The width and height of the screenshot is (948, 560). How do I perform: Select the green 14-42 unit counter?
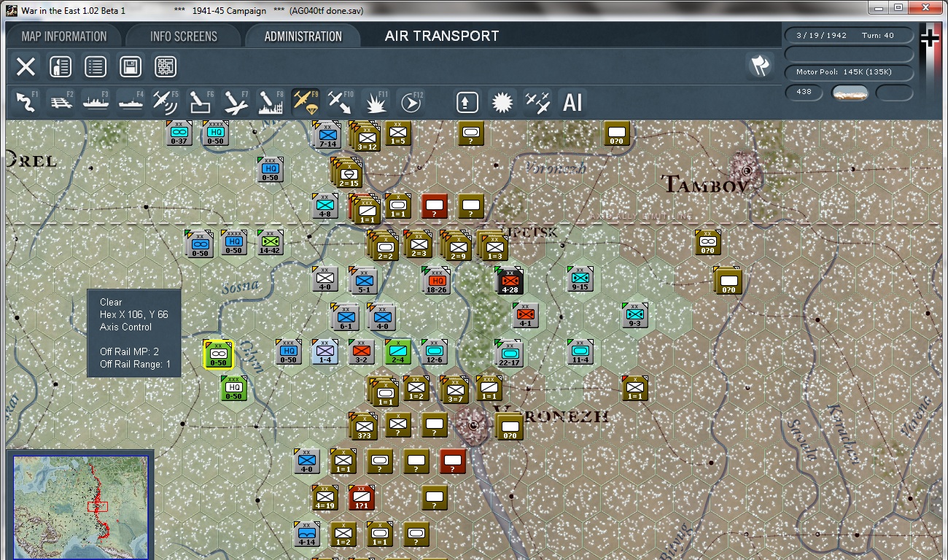pos(270,243)
